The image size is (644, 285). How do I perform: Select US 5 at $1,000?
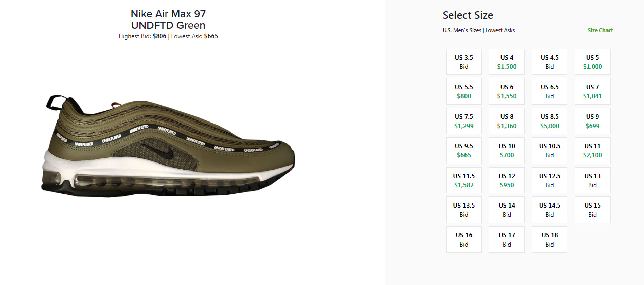tap(592, 62)
